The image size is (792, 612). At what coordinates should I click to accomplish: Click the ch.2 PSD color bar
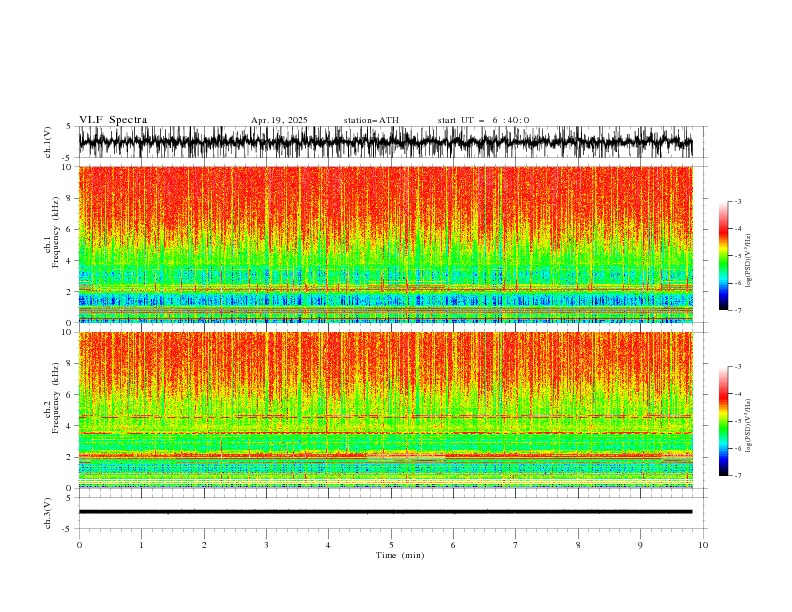click(x=723, y=421)
